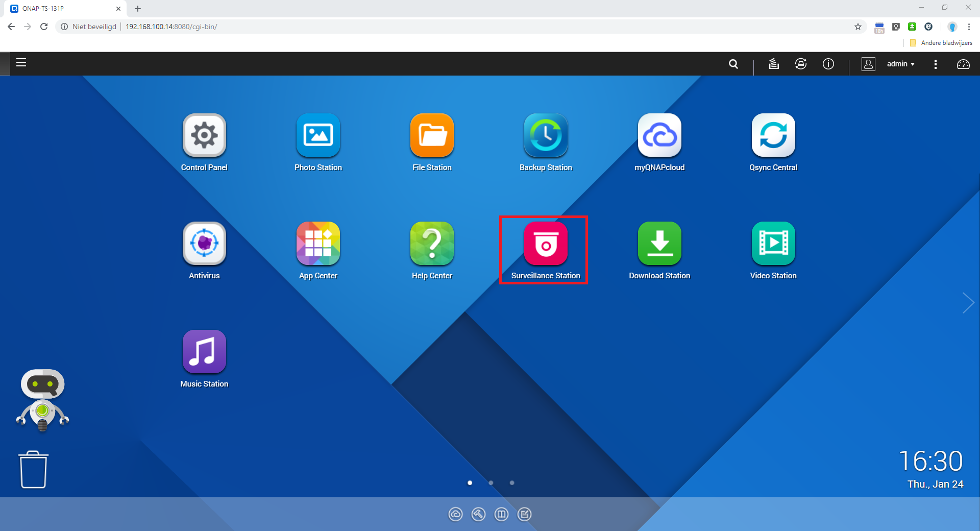This screenshot has width=980, height=531.
Task: Click the Niet beveiligd site info
Action: [89, 27]
